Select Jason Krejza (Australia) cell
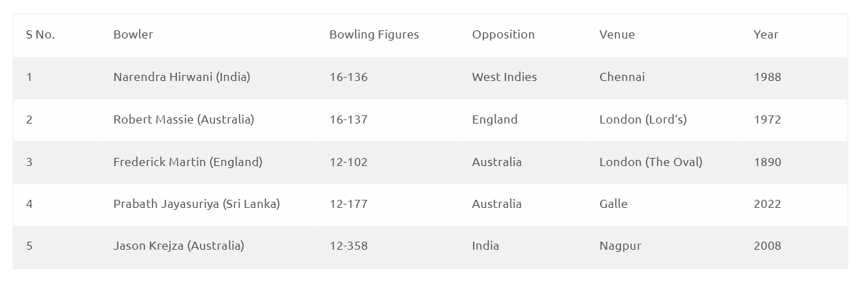This screenshot has width=868, height=299. (x=179, y=246)
